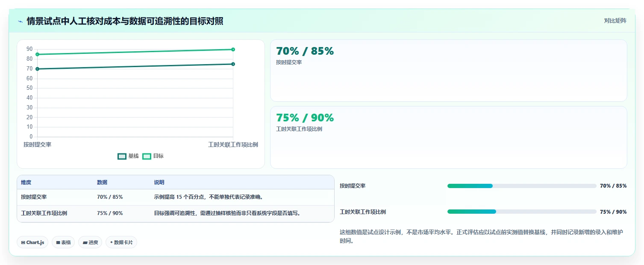Click the 按时提交率 label beside progress bar

click(353, 186)
